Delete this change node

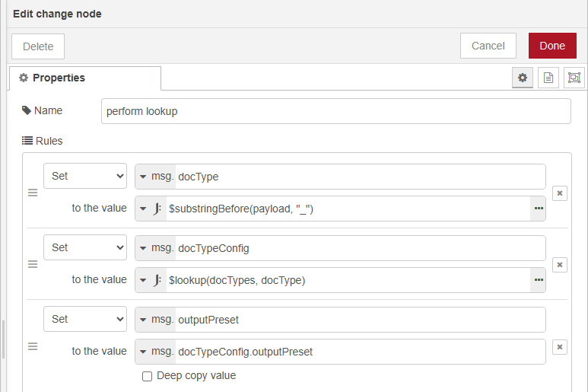click(38, 46)
